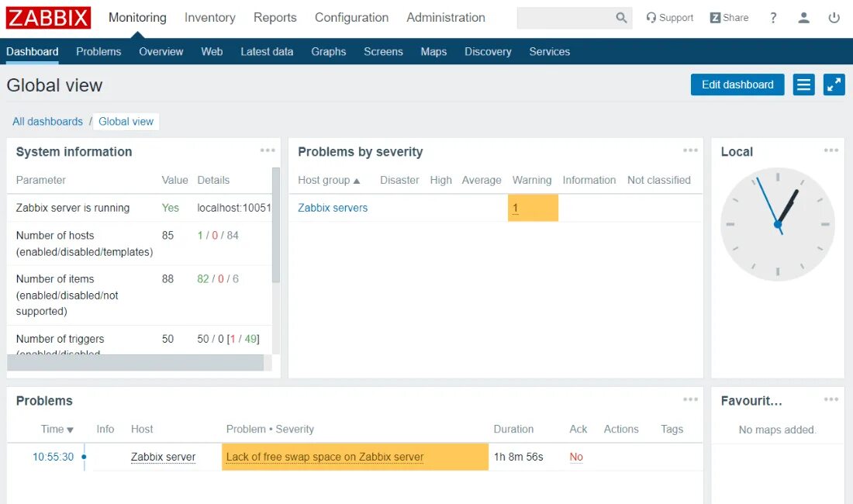Viewport: 853px width, 504px height.
Task: Open problem time 10:55:30 link
Action: tap(53, 457)
